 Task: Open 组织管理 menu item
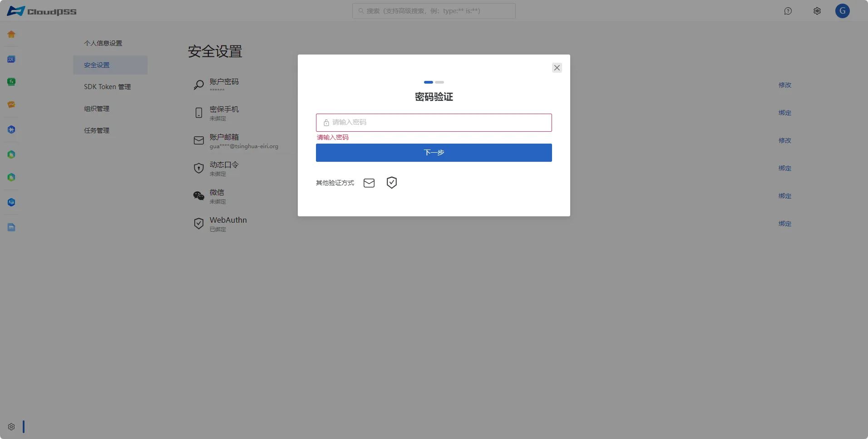(x=97, y=109)
